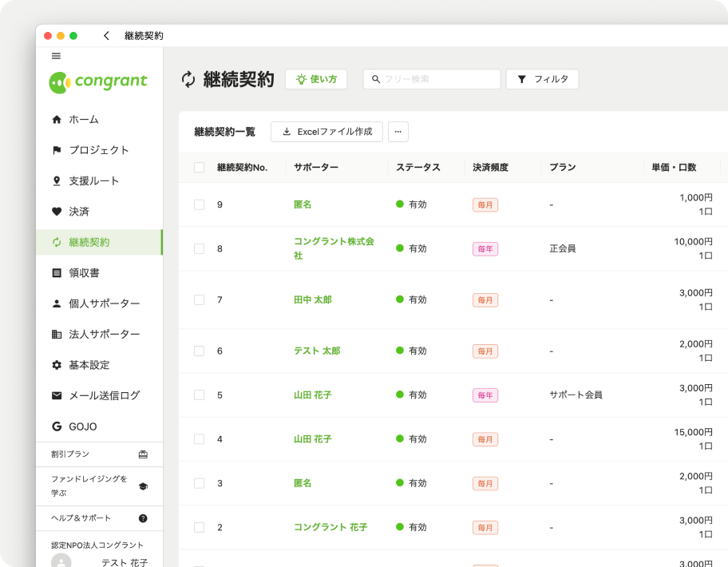Click graduation cap icon beside ファンドレイジングを学ぶ
Viewport: 728px width, 567px height.
pyautogui.click(x=143, y=486)
